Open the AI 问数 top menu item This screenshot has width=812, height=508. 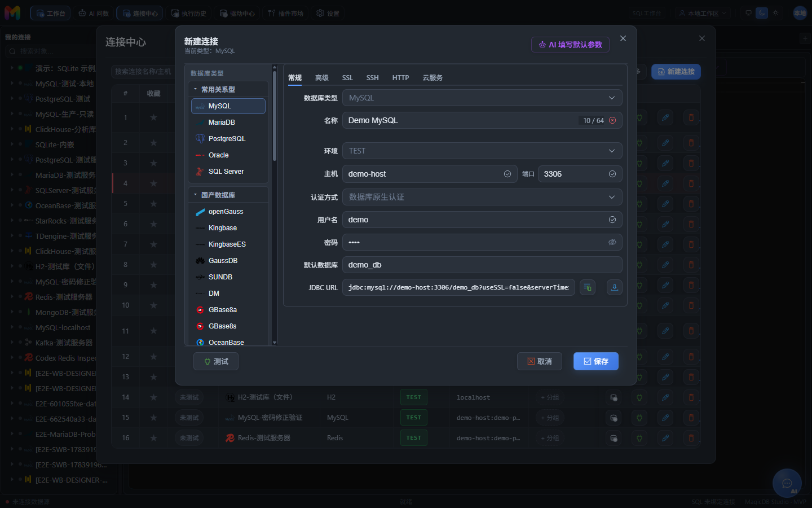(x=94, y=13)
